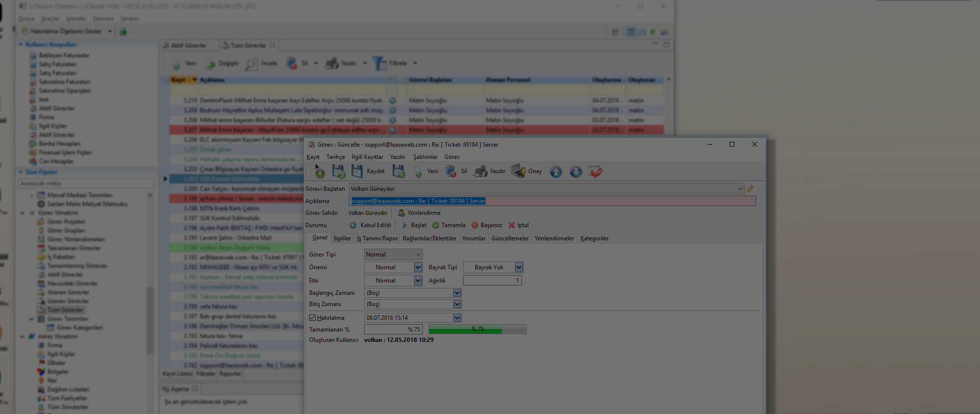The image size is (980, 414).
Task: Expand the Bayrak Tipi dropdown
Action: click(x=518, y=267)
